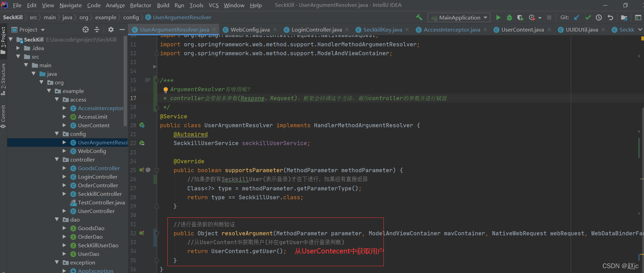Select TestController.java in project tree
This screenshot has width=644, height=273.
tap(101, 202)
